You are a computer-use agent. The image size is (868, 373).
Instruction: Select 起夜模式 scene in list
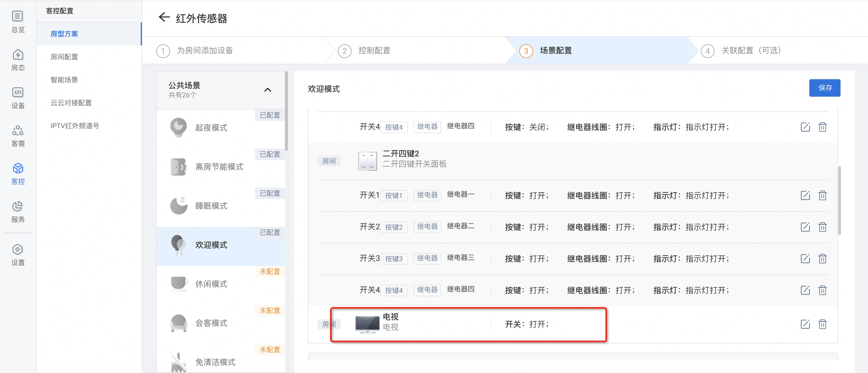[211, 128]
